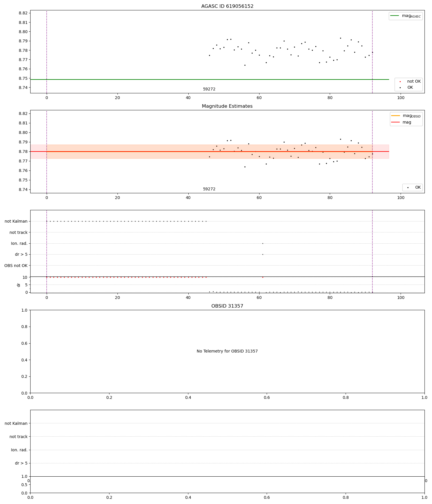This screenshot has width=432, height=504.
Task: Click the 'OBSID 31357' plot title
Action: click(x=227, y=306)
